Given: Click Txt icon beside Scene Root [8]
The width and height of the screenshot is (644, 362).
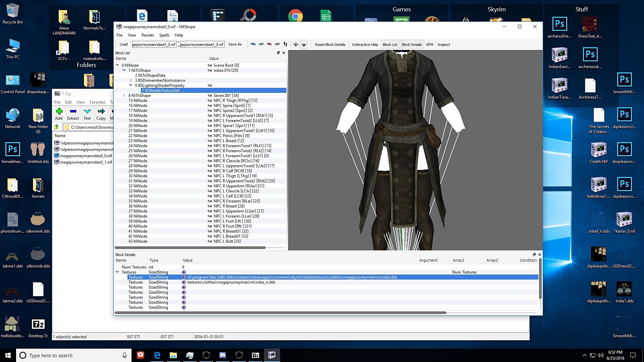Looking at the screenshot, I should click(210, 65).
